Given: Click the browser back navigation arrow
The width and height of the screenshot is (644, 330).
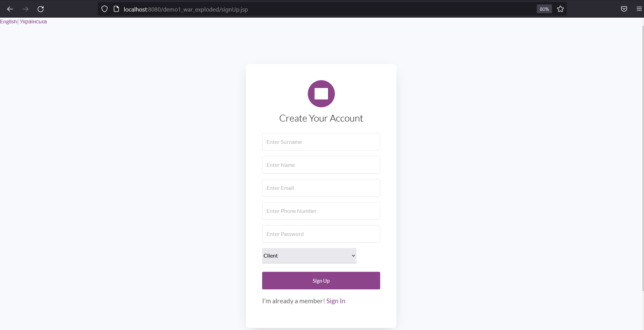Looking at the screenshot, I should click(10, 9).
